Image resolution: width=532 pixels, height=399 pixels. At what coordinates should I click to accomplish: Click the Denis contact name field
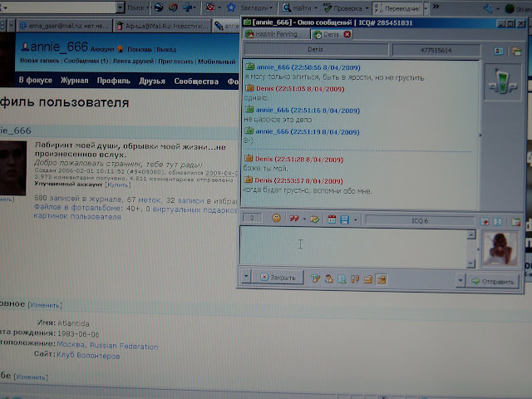coord(316,50)
